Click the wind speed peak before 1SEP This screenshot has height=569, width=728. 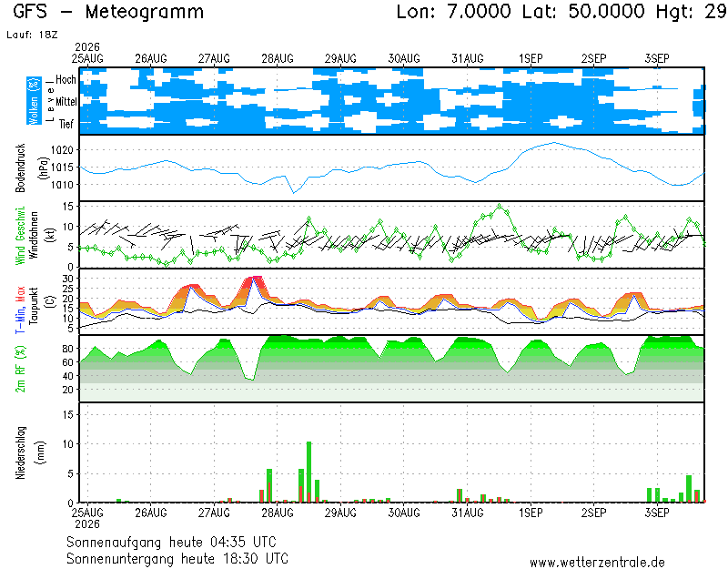click(x=500, y=206)
